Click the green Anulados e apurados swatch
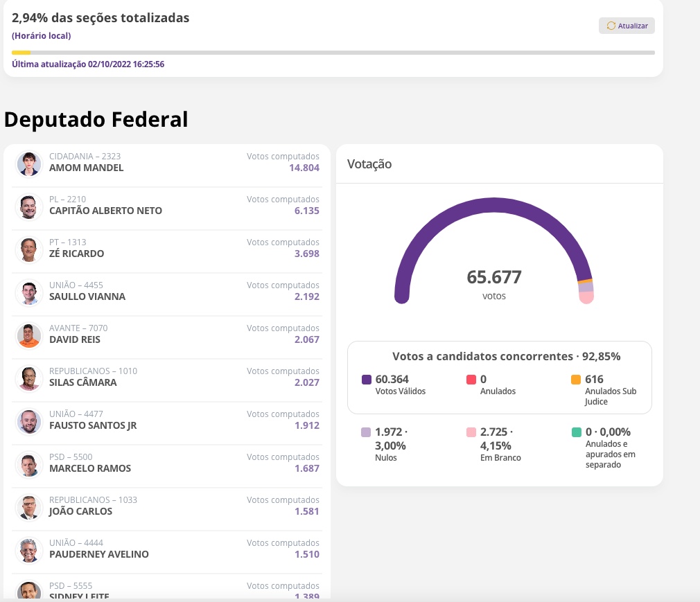Image resolution: width=700 pixels, height=602 pixels. point(577,432)
